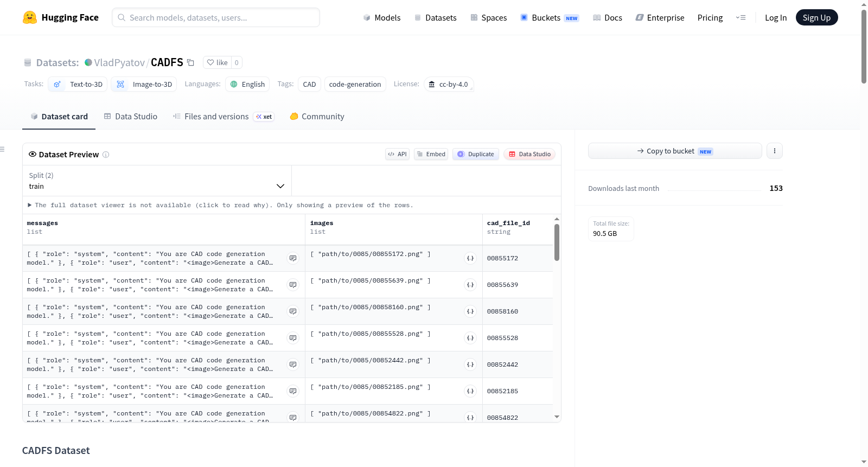Open the Split train dropdown
This screenshot has width=868, height=467.
(157, 181)
